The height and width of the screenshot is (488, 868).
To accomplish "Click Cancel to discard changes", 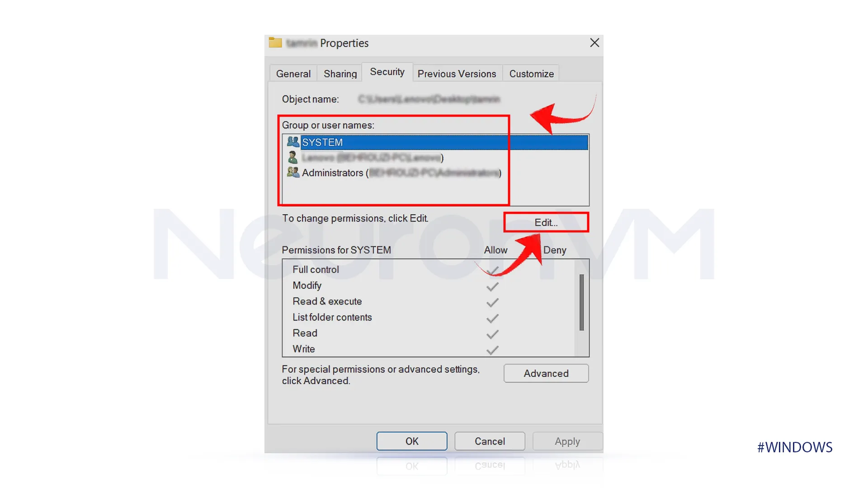I will tap(489, 441).
